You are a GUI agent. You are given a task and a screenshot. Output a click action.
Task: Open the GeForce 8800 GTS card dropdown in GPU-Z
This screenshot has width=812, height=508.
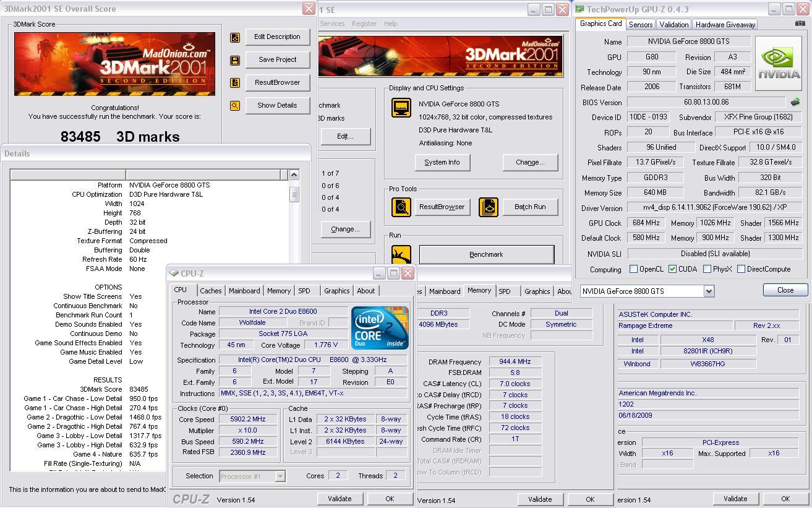709,291
